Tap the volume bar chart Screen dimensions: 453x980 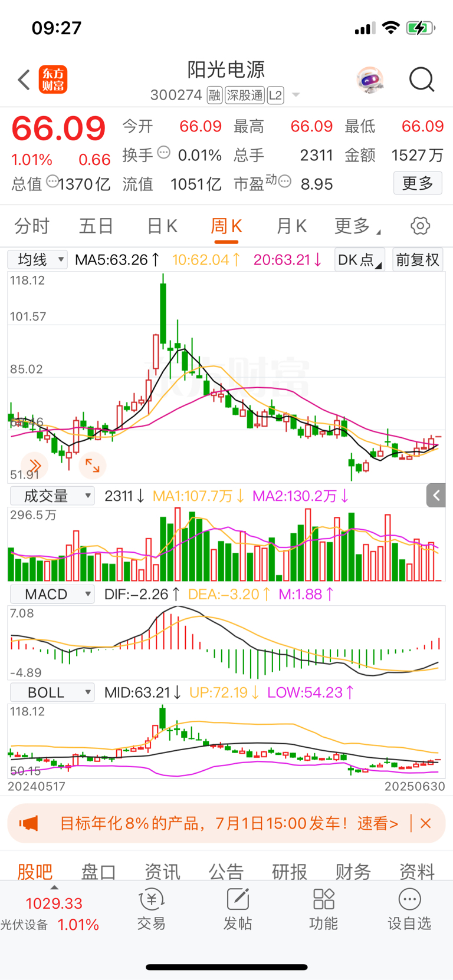[x=226, y=545]
